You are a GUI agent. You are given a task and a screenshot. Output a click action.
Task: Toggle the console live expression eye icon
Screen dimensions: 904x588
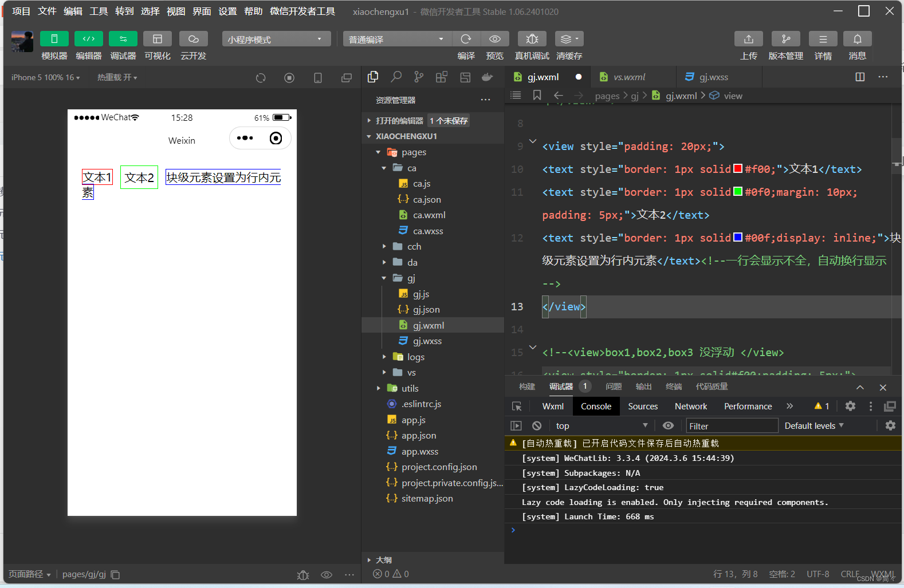(x=668, y=425)
